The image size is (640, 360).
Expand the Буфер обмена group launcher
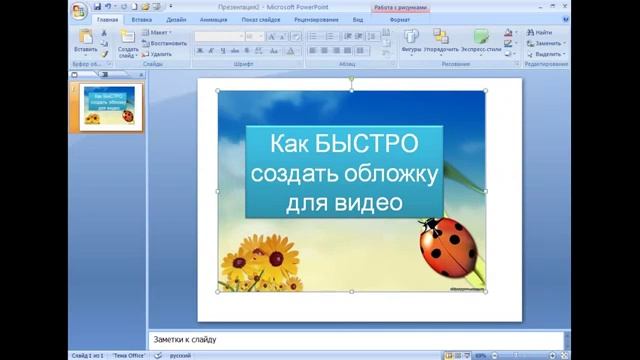pyautogui.click(x=109, y=64)
